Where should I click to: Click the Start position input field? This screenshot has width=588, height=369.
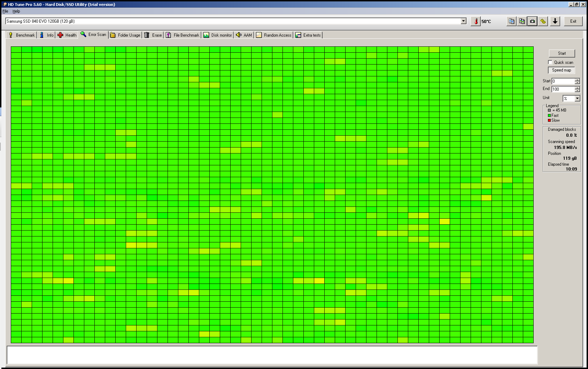click(x=563, y=81)
